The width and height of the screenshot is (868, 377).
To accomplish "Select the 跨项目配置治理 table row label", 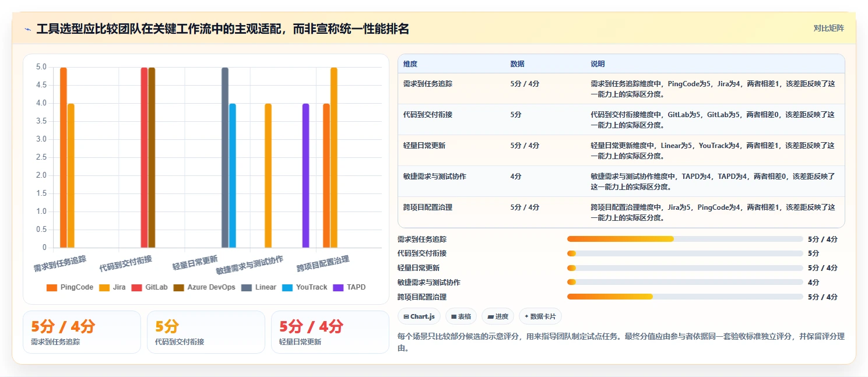I will pyautogui.click(x=428, y=207).
